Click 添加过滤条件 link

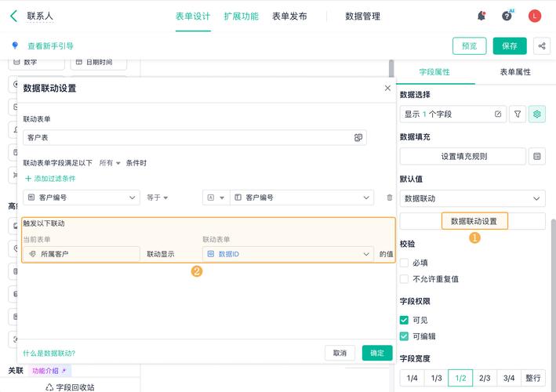click(x=50, y=179)
